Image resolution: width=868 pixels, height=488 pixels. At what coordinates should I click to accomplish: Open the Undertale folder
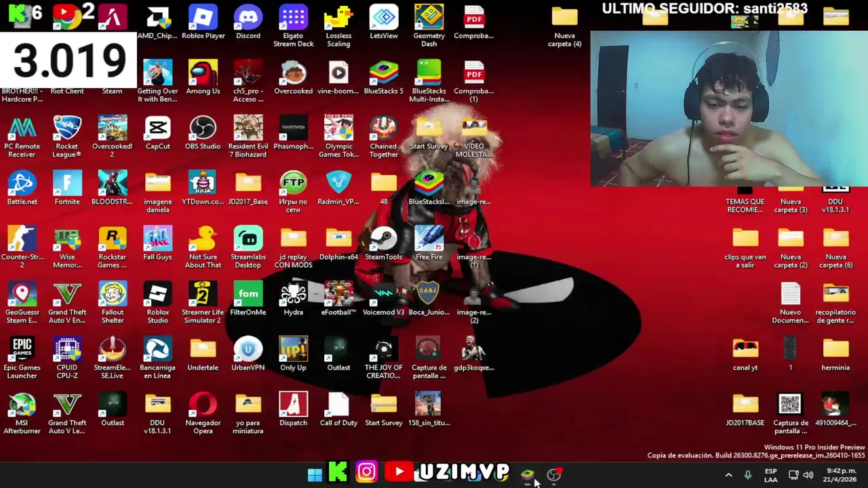pos(203,355)
